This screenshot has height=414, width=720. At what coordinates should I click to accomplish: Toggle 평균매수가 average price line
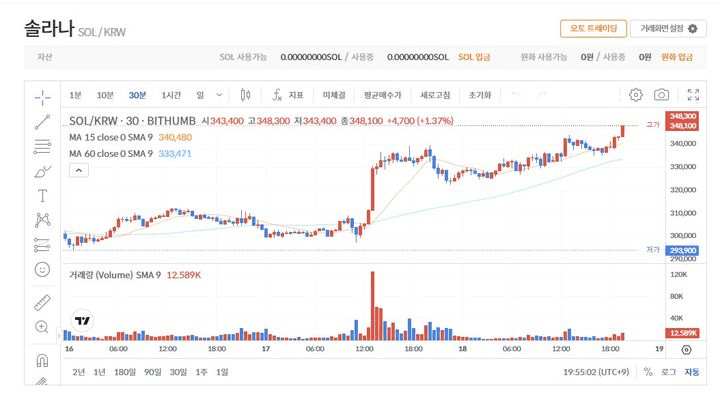coord(382,95)
